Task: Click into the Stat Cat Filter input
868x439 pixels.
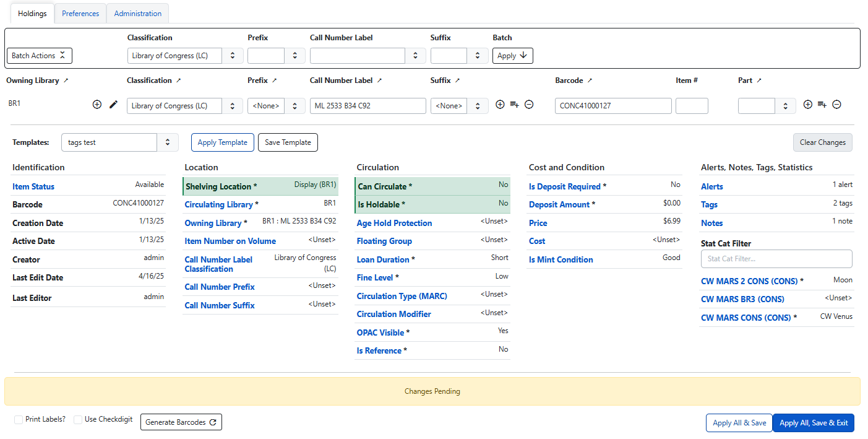Action: coord(776,259)
